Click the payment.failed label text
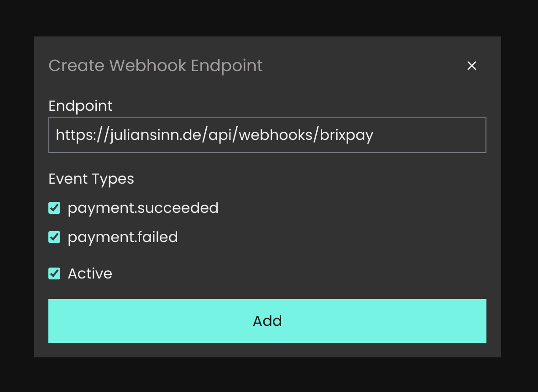Image resolution: width=538 pixels, height=392 pixels. 123,237
